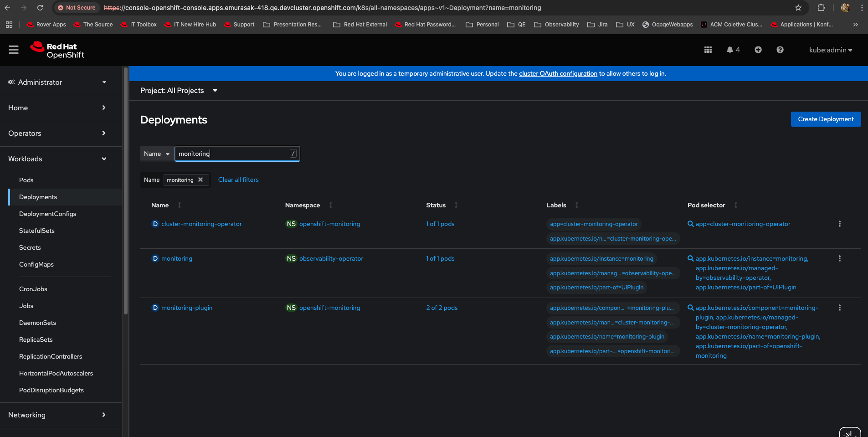Navigate to StatefulSets in the sidebar
This screenshot has height=437, width=868.
[37, 231]
